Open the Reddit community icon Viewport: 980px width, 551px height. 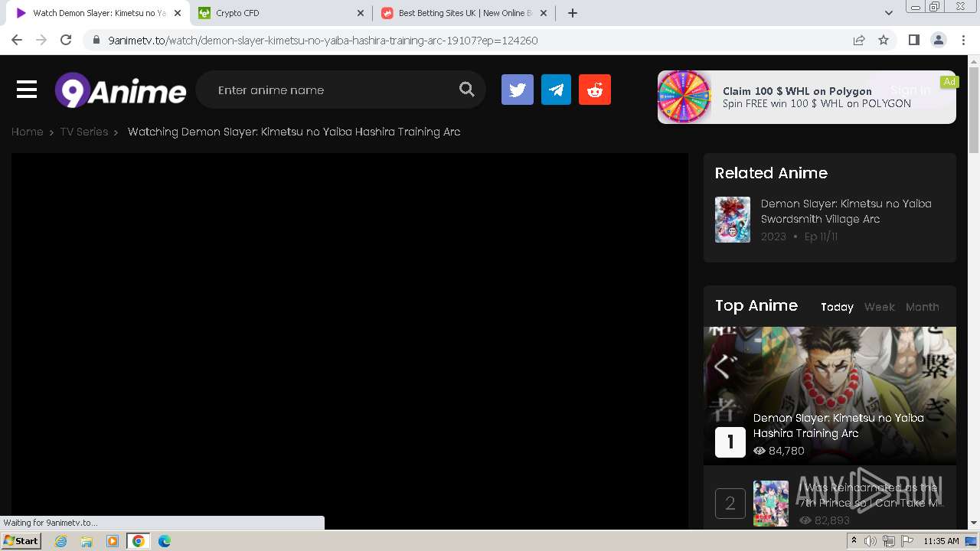point(595,90)
